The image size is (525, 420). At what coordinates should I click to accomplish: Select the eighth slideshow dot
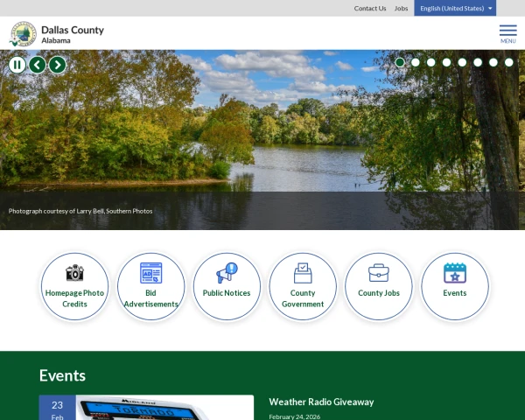click(509, 62)
